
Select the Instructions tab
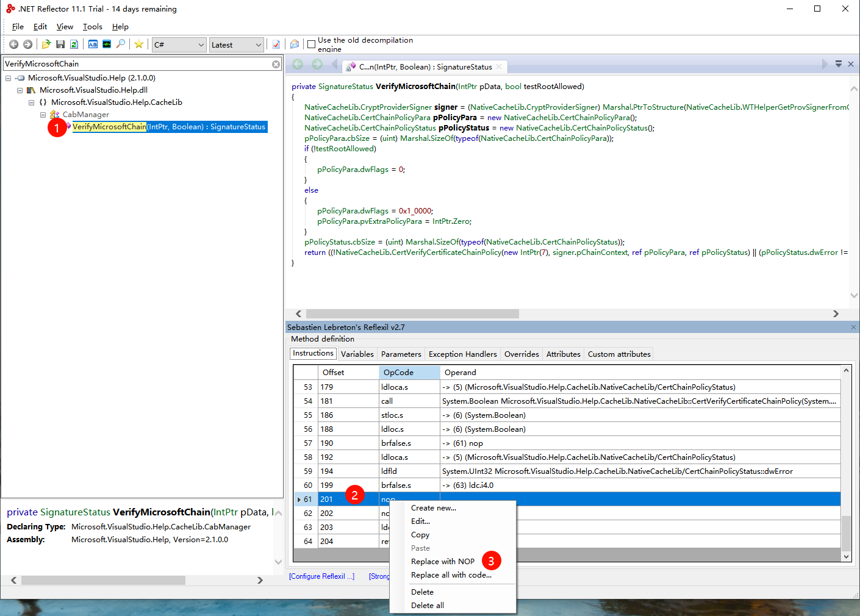pos(313,353)
